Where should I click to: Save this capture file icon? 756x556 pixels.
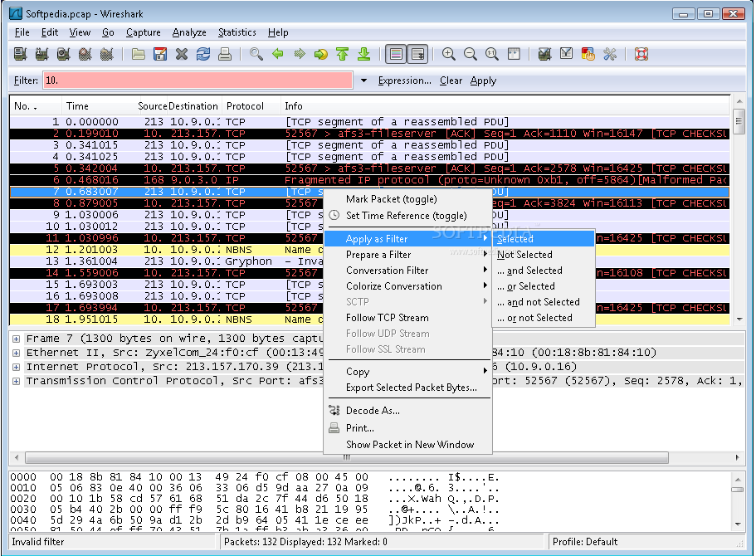[160, 54]
